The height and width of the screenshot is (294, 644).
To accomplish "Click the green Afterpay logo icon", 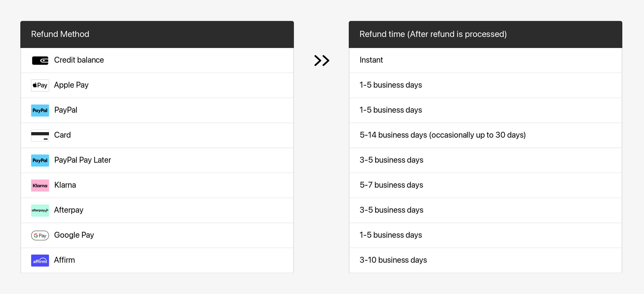I will tap(40, 210).
